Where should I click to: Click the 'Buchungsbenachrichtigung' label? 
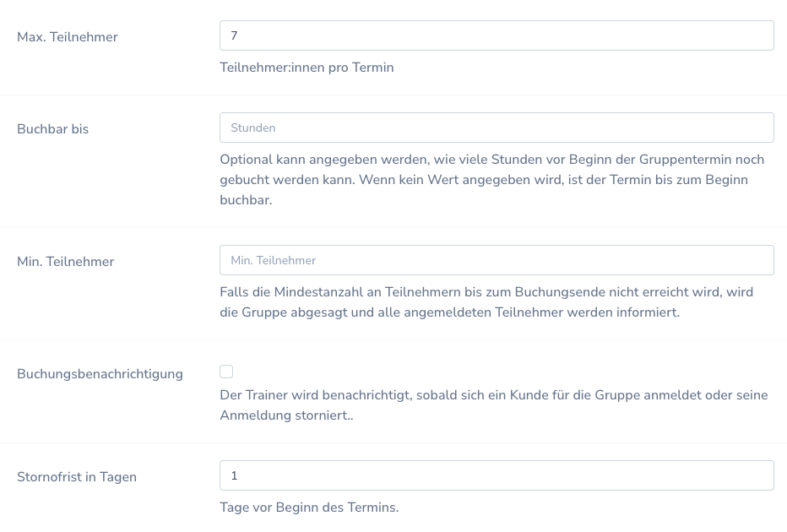click(100, 374)
